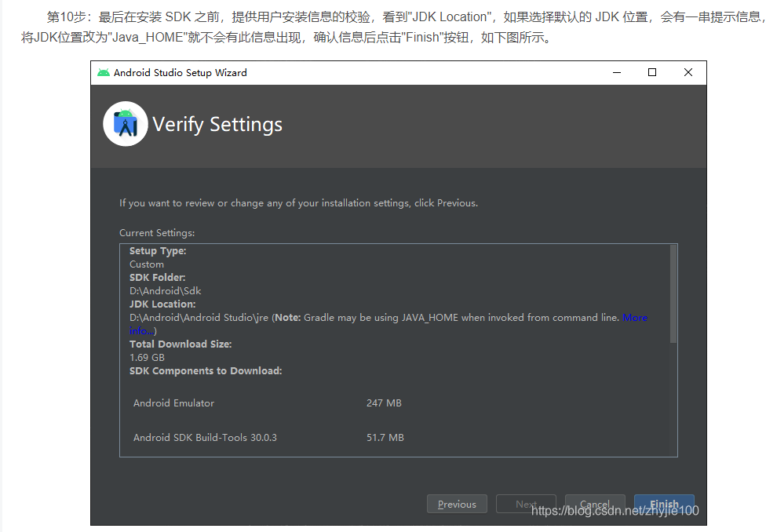This screenshot has height=532, width=766.
Task: Minimize the Setup Wizard window
Action: [x=617, y=73]
